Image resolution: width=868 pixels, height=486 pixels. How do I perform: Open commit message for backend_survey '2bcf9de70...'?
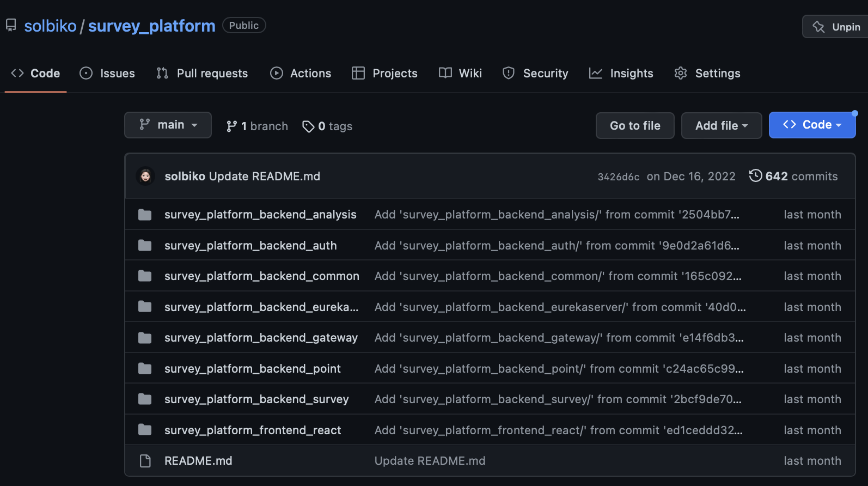[x=558, y=399]
